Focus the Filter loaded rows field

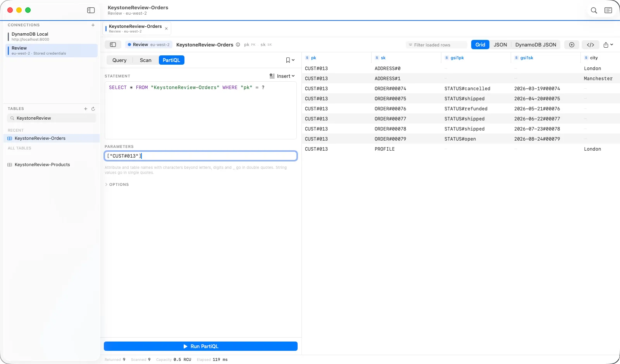point(436,45)
